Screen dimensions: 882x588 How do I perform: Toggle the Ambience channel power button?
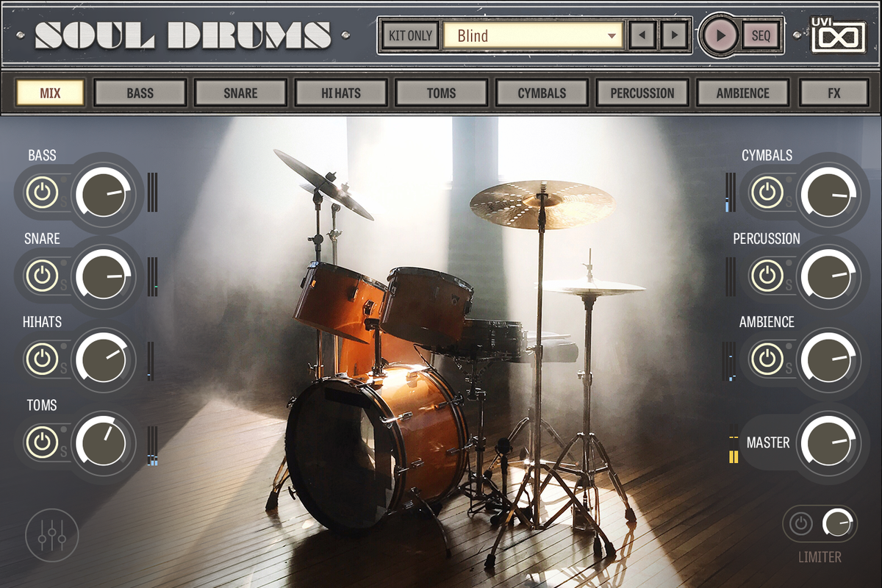point(767,359)
